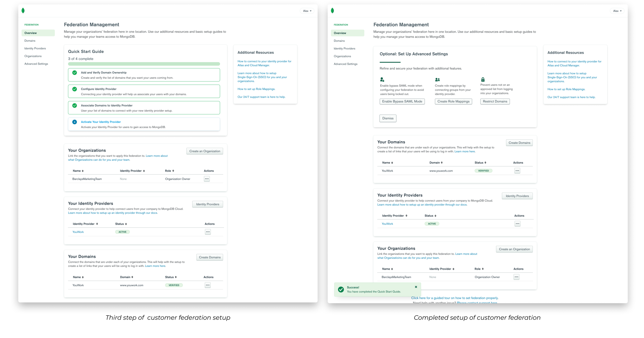Viewport: 644px width, 338px height.
Task: Dismiss the advanced settings card
Action: [x=388, y=118]
